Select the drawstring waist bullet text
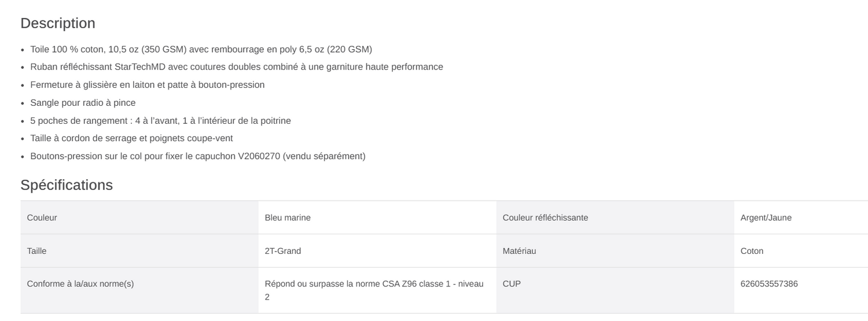Viewport: 868px width, 321px height. [131, 139]
